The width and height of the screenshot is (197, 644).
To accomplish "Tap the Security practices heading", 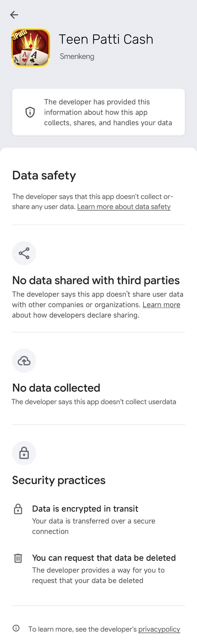I will click(x=59, y=480).
